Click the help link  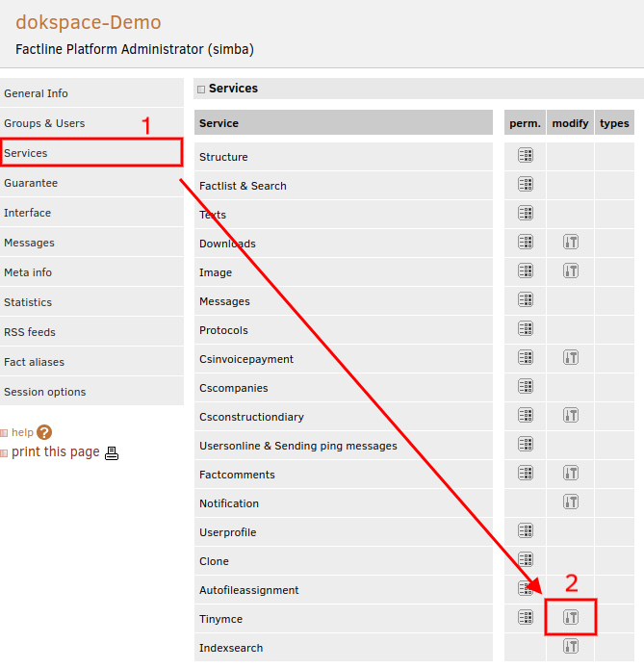pos(22,433)
